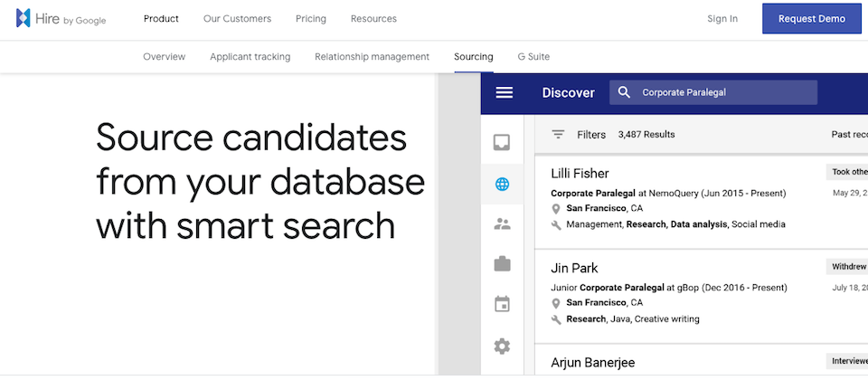Click the Hire by Google logo
The width and height of the screenshot is (868, 380).
[61, 19]
